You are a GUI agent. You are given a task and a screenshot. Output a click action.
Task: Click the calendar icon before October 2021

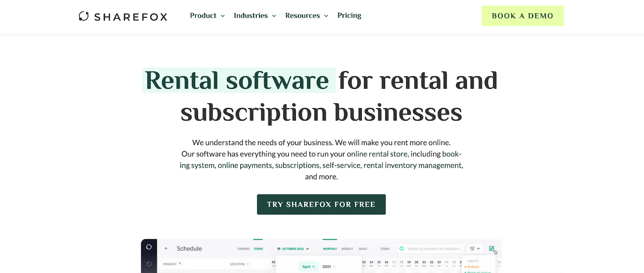click(x=279, y=249)
